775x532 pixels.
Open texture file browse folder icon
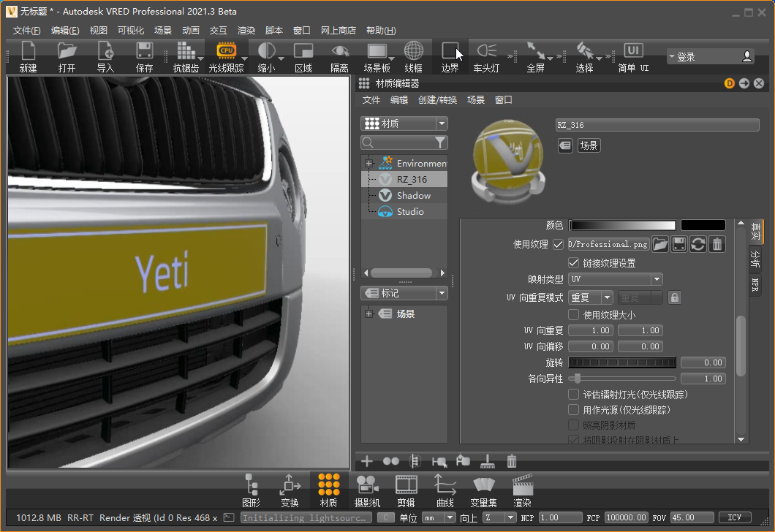point(659,244)
